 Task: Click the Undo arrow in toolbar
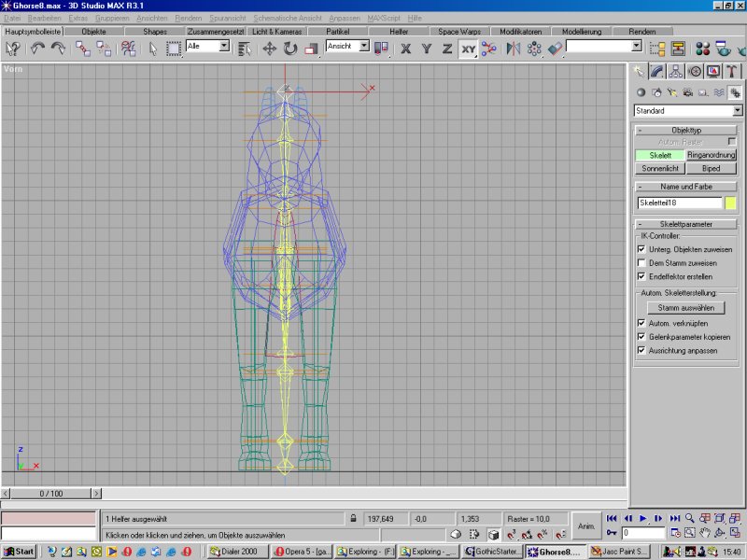(x=38, y=48)
